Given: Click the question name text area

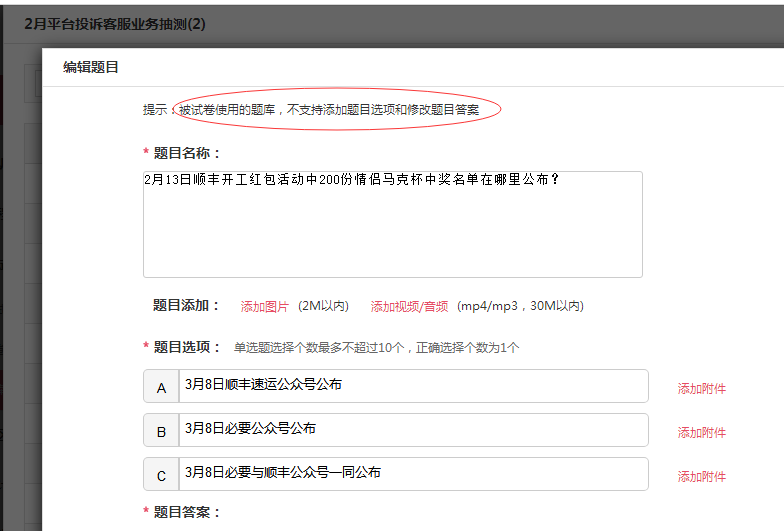Looking at the screenshot, I should [392, 224].
